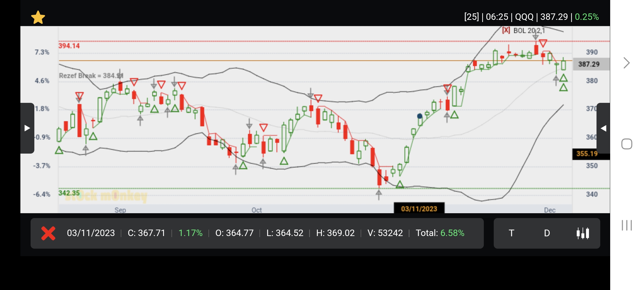Open the candlestick chart settings icon

tap(583, 233)
